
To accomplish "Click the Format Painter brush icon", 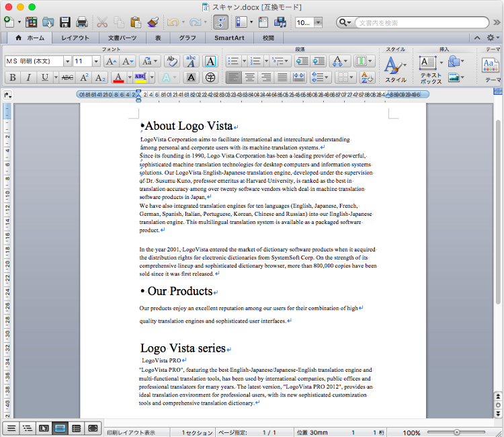I will click(153, 22).
